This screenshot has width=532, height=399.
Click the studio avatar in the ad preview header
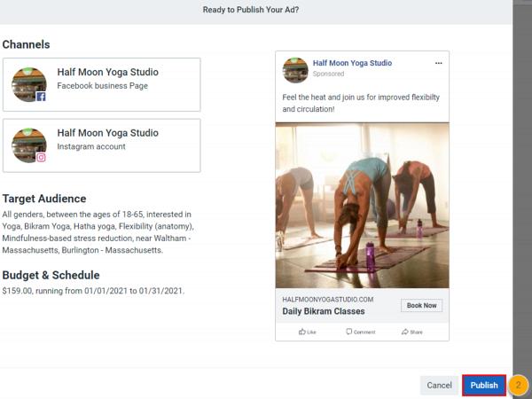(295, 69)
